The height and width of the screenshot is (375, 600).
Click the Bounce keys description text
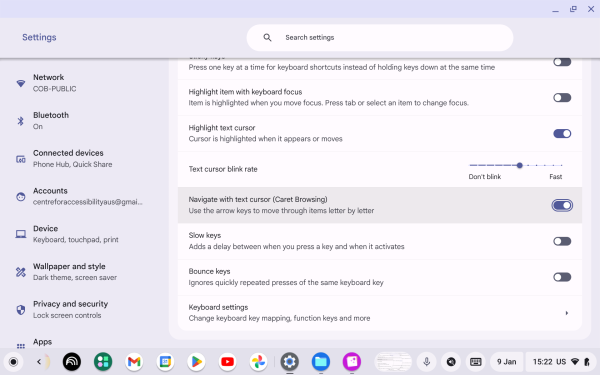[286, 283]
